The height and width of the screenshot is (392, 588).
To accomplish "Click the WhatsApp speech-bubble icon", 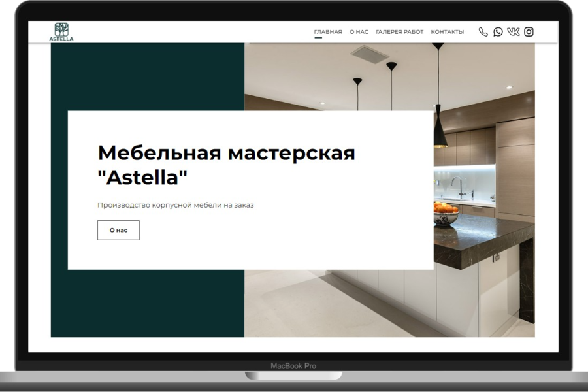I will (498, 31).
